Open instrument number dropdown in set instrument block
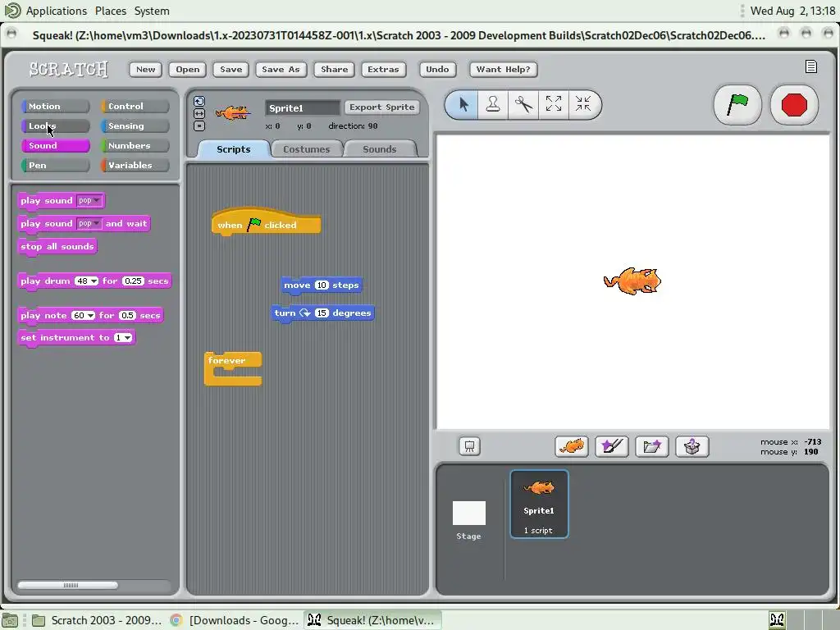This screenshot has width=840, height=630. point(123,337)
